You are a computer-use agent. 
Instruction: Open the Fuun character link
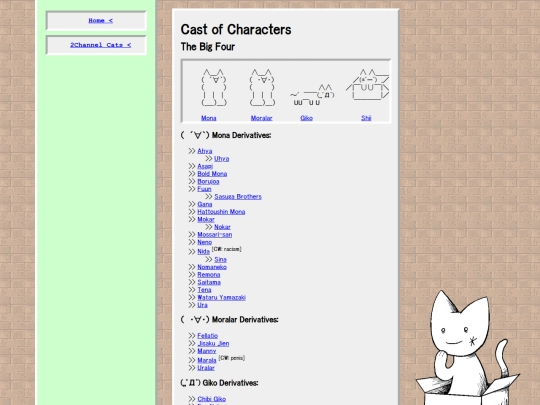[x=204, y=189]
